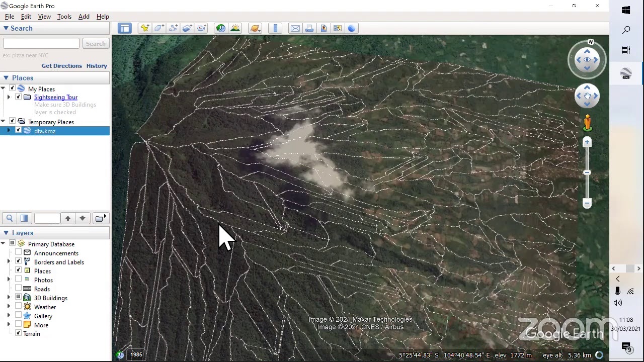
Task: Expand the Borders and Labels arrow
Action: click(x=9, y=262)
